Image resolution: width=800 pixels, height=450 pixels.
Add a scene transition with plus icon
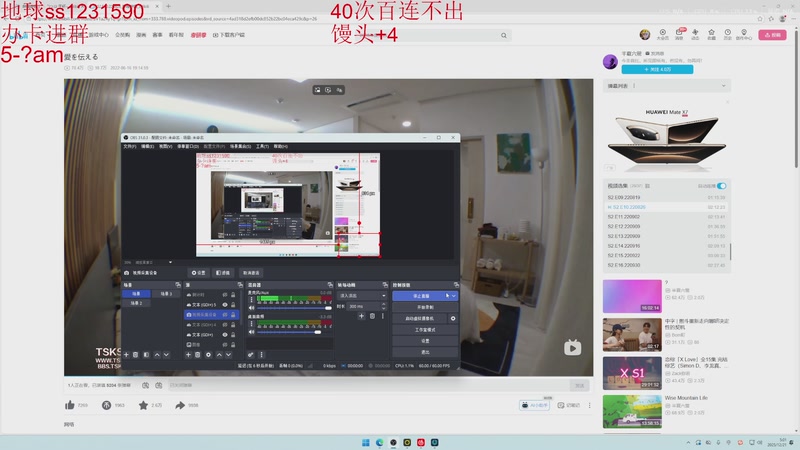361,316
